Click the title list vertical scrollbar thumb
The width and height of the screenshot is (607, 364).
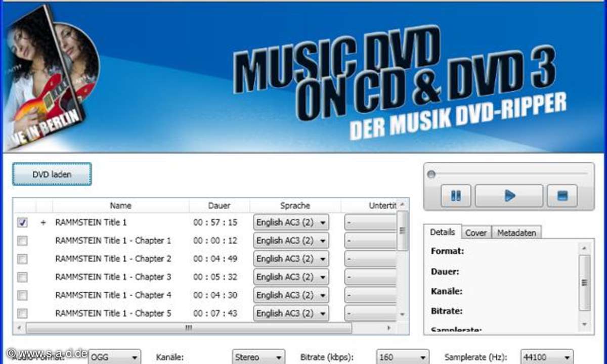pyautogui.click(x=402, y=231)
